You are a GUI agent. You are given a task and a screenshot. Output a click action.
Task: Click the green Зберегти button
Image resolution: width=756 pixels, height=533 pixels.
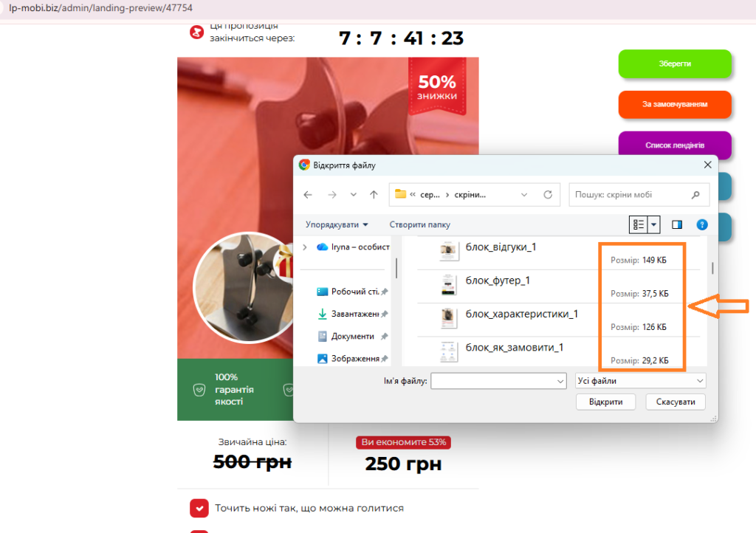[675, 64]
